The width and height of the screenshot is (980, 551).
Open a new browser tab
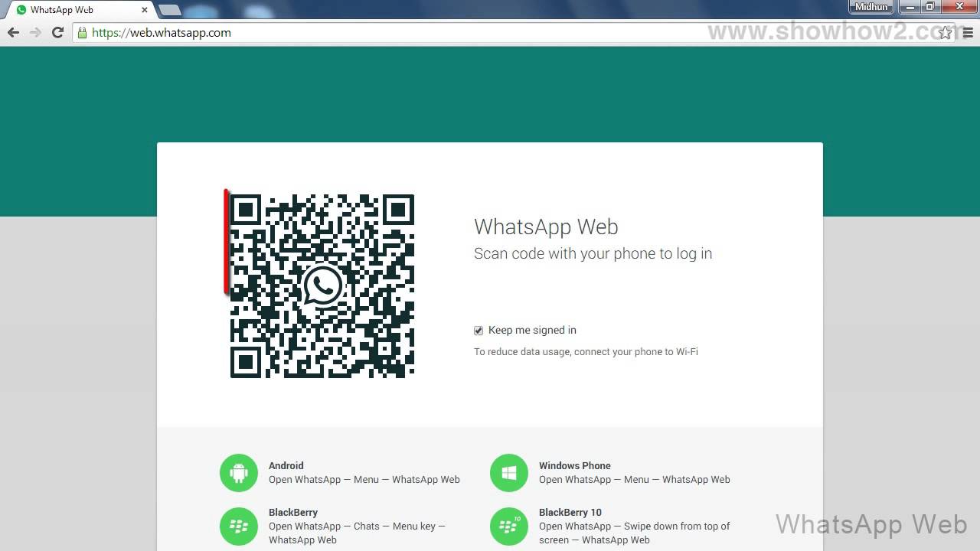pyautogui.click(x=169, y=10)
